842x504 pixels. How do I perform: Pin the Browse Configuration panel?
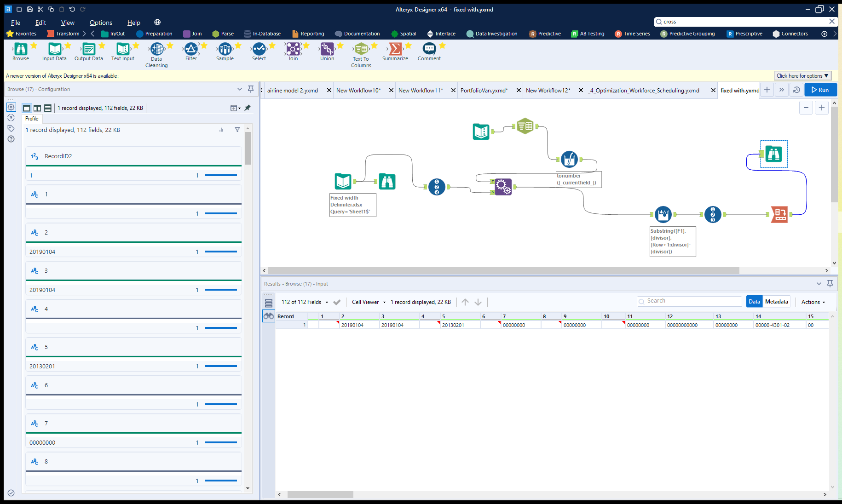pyautogui.click(x=251, y=89)
